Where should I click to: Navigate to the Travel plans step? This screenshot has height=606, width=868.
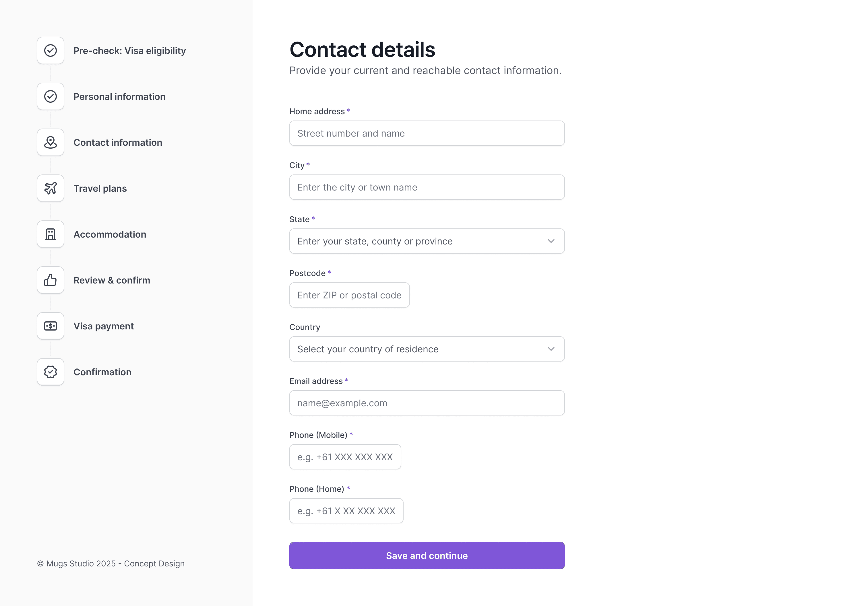[100, 188]
